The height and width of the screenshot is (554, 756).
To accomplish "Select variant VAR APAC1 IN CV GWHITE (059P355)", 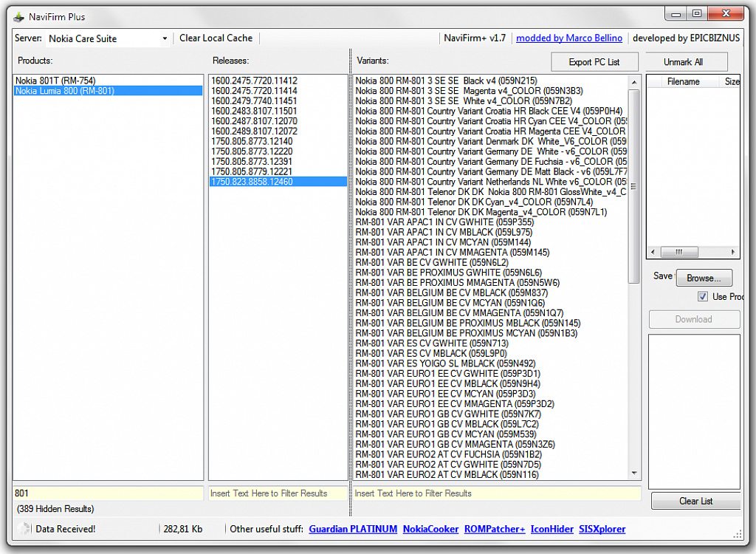I will (491, 222).
